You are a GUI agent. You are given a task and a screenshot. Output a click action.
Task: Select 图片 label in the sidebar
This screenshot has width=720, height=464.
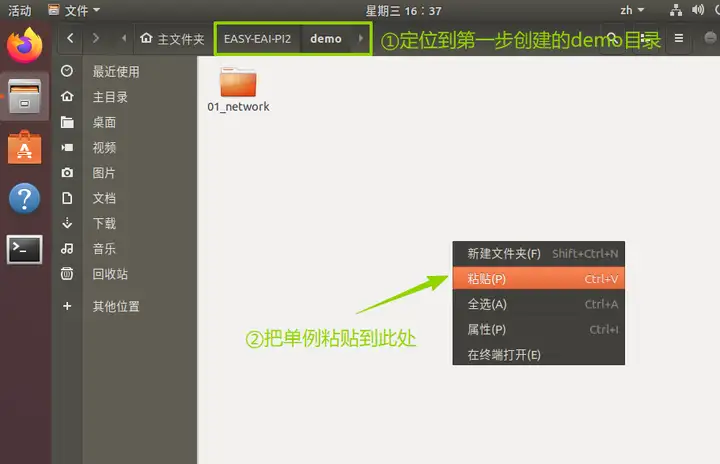tap(104, 173)
